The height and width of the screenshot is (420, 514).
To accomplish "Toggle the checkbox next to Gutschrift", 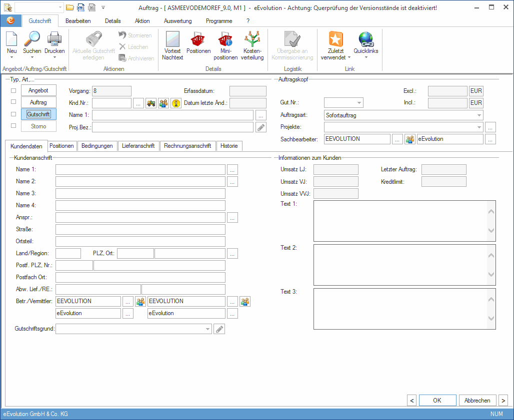I will (13, 114).
